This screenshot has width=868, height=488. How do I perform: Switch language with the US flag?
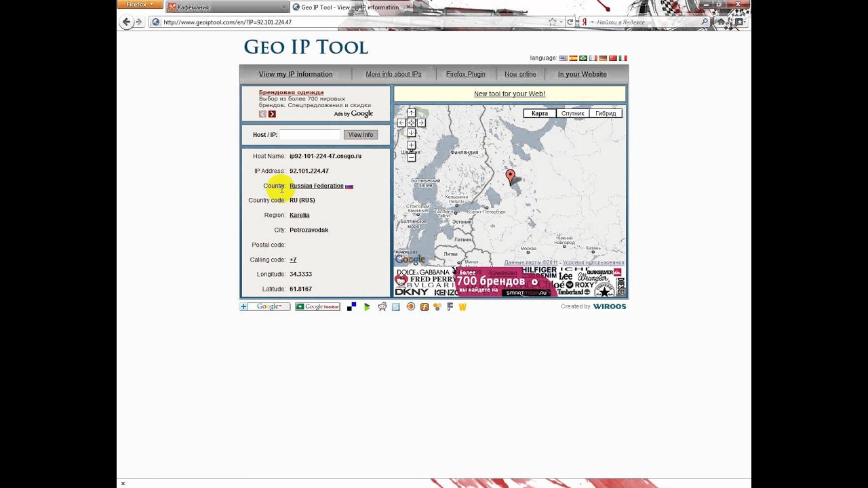(x=563, y=58)
